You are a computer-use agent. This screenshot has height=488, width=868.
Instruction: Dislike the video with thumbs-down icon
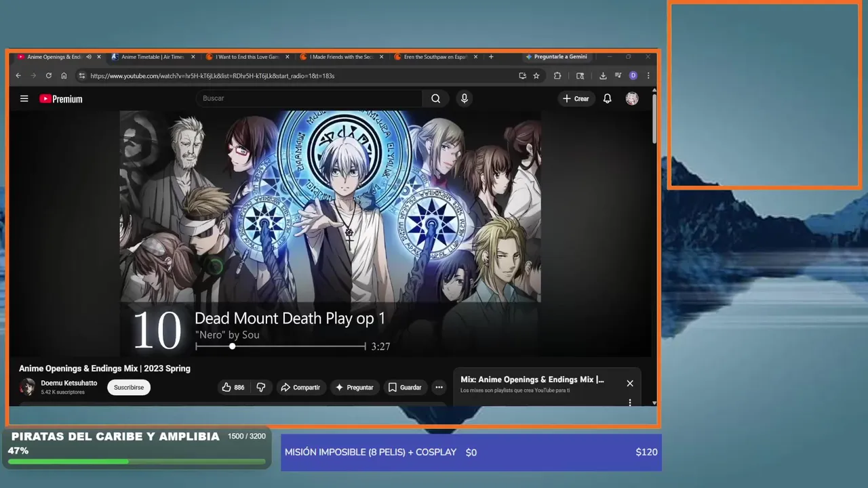(x=261, y=388)
